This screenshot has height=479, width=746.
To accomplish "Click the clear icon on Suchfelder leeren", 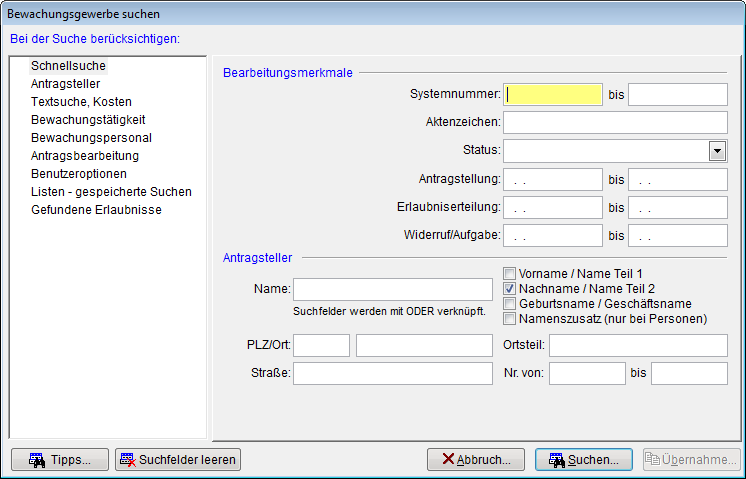I will [127, 460].
